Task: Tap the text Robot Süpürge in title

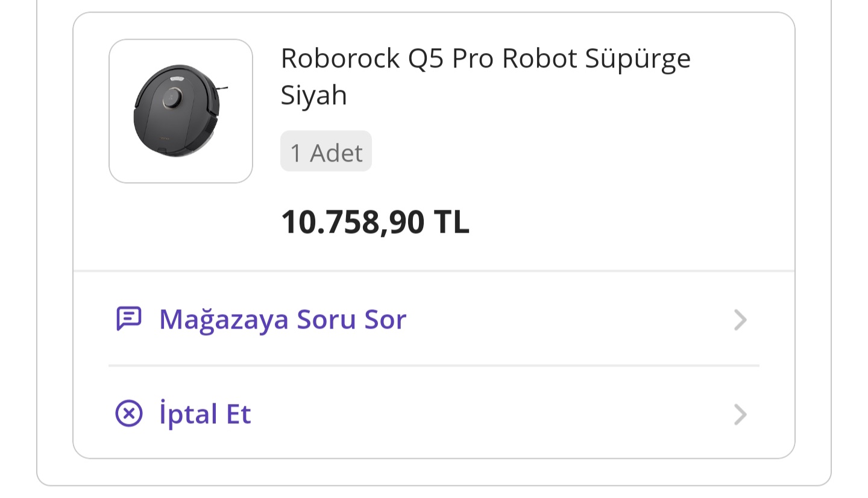Action: [597, 58]
